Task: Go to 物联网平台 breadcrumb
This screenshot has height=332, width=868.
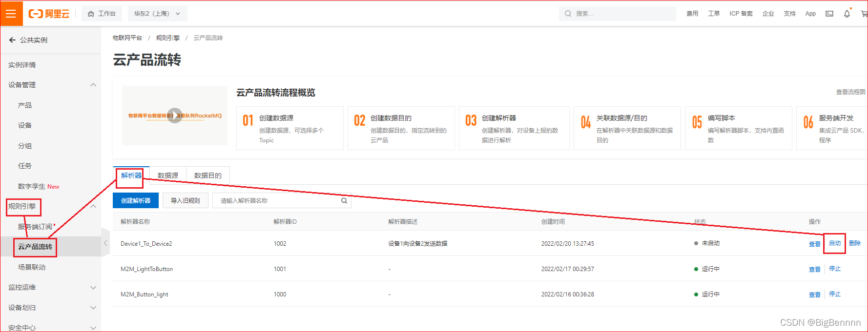Action: pos(127,38)
